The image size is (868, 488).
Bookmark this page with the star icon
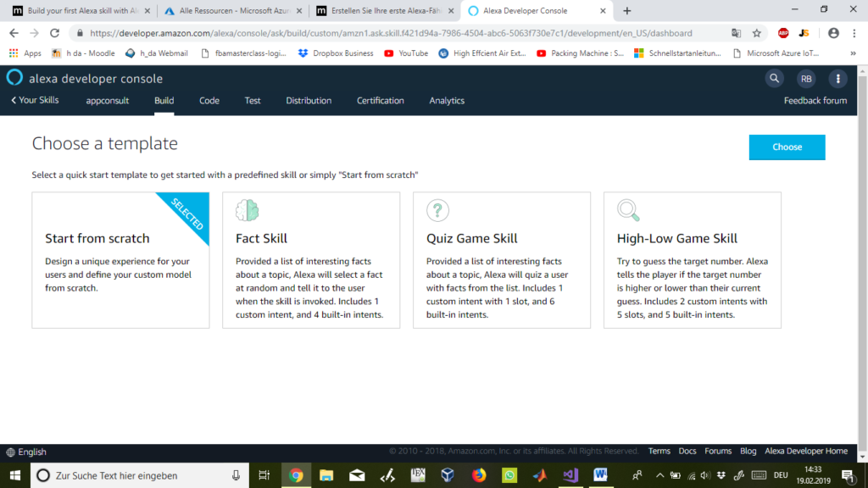point(756,33)
